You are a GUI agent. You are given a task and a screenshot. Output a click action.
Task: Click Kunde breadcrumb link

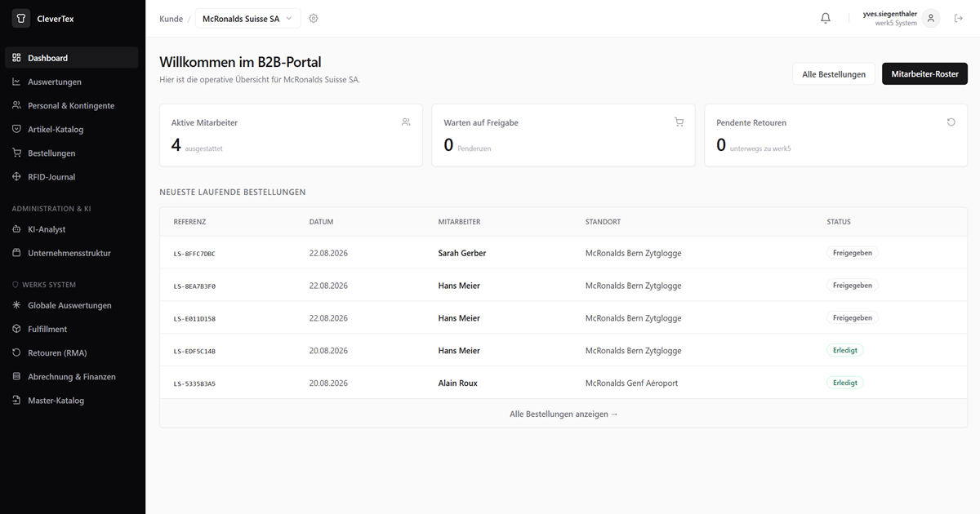pos(171,19)
